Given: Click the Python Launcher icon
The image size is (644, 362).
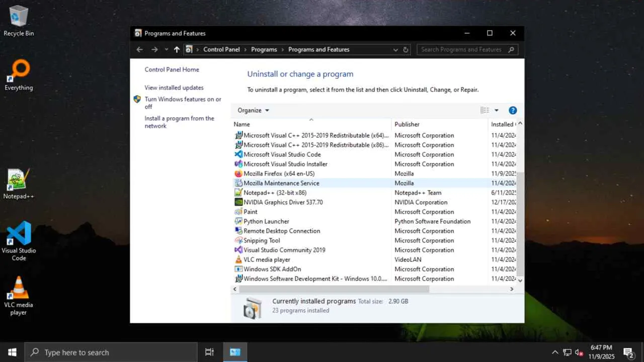Looking at the screenshot, I should tap(238, 221).
